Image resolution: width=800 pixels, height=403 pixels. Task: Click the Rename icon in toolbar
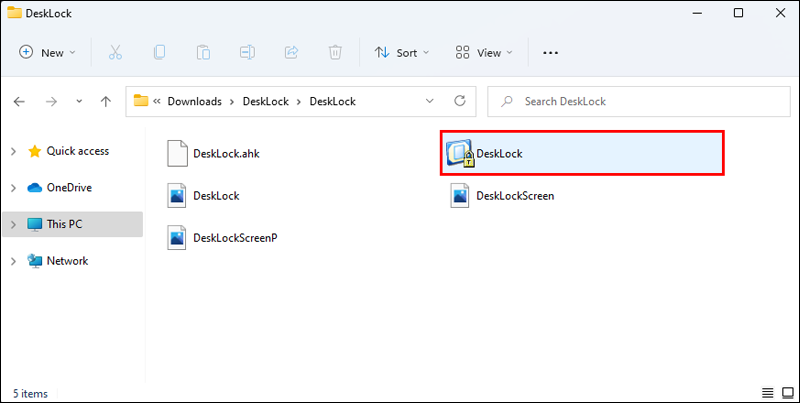tap(248, 52)
